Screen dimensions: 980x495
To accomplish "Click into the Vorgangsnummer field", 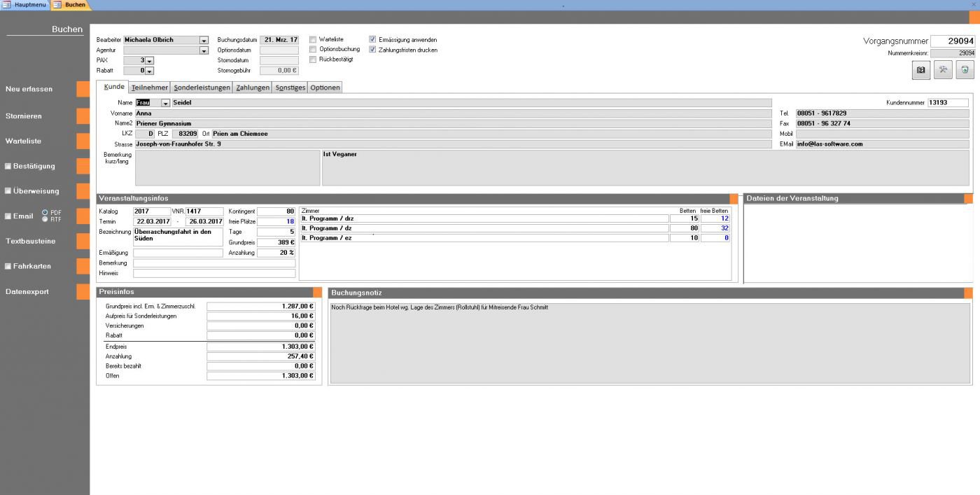I will [952, 41].
